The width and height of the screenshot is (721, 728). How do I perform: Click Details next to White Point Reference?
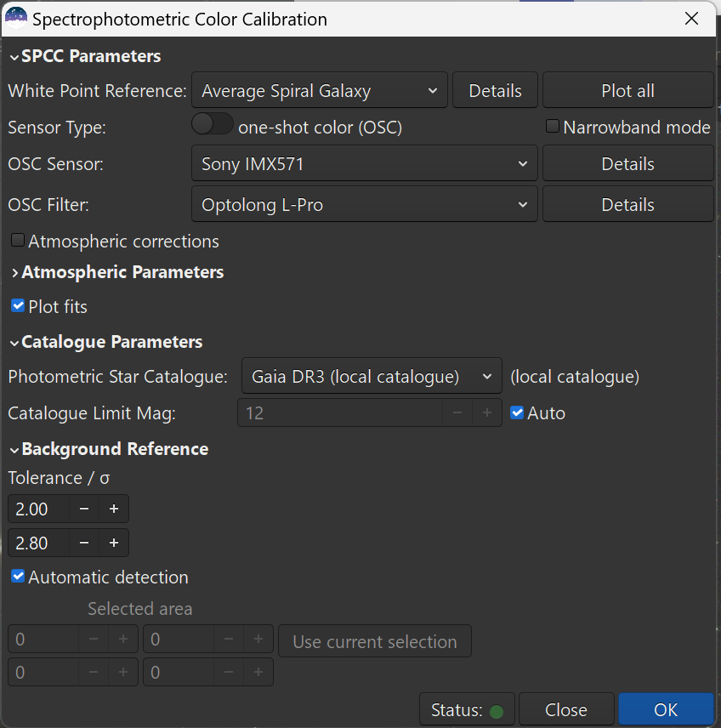coord(495,90)
